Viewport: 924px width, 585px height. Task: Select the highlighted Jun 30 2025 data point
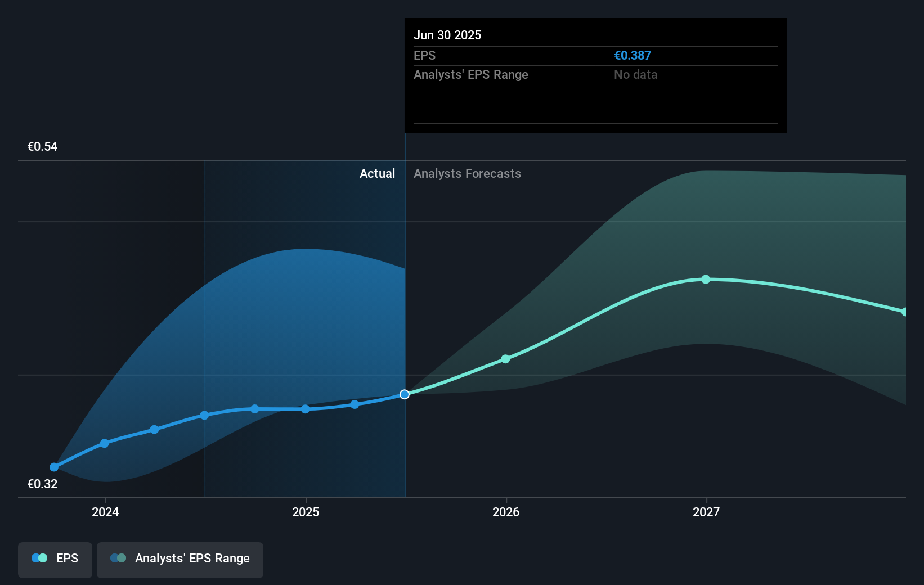tap(404, 394)
